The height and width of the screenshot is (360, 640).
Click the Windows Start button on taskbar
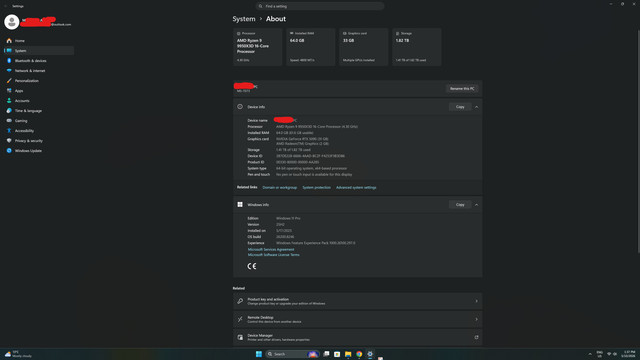point(259,354)
